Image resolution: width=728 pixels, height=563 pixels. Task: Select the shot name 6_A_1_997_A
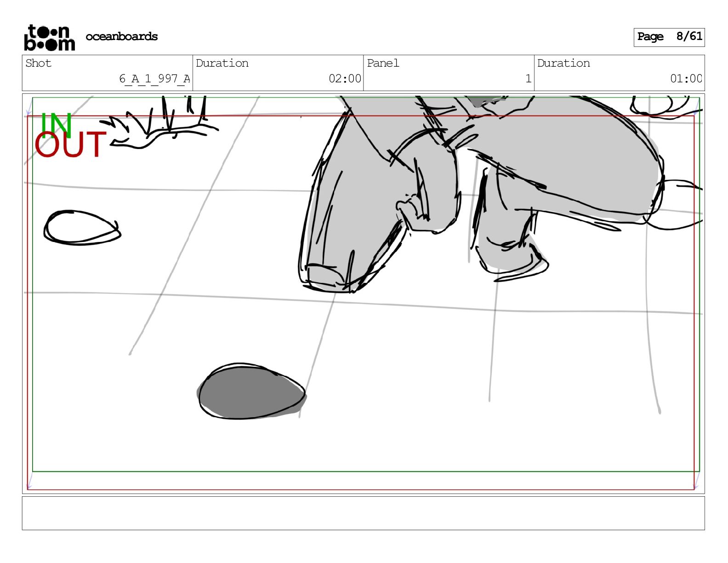tap(154, 79)
